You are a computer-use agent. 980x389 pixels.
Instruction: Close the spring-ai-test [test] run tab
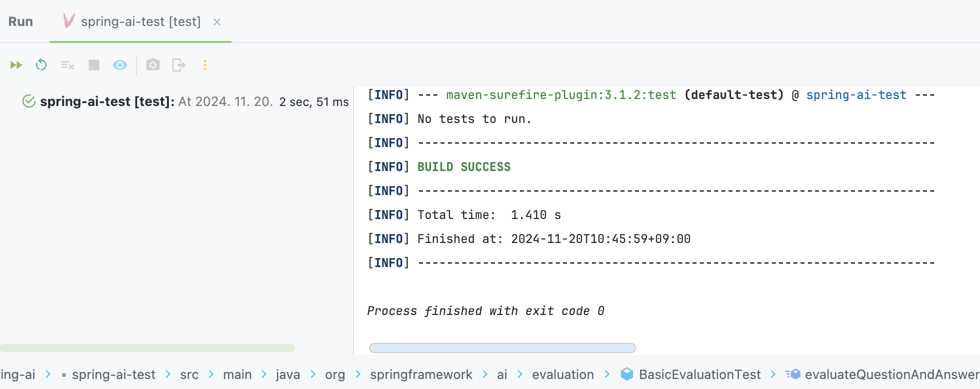click(x=217, y=22)
